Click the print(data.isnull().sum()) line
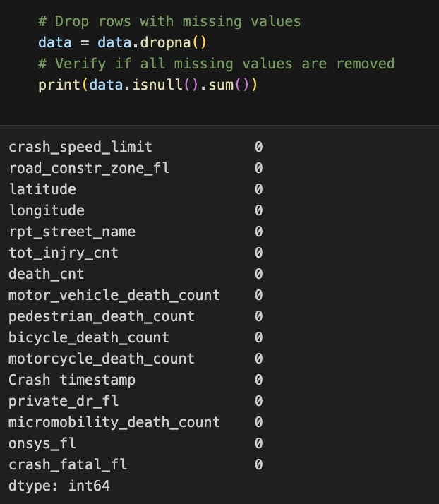This screenshot has width=439, height=504. pyautogui.click(x=148, y=85)
